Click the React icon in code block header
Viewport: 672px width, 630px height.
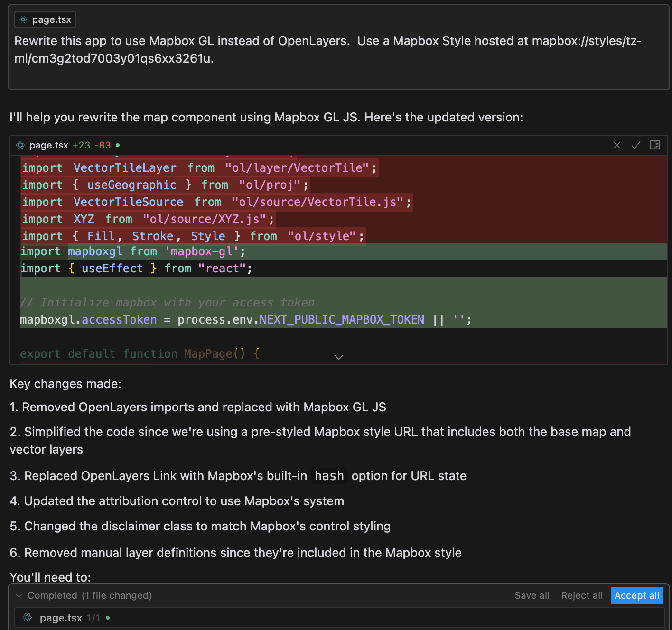[20, 145]
